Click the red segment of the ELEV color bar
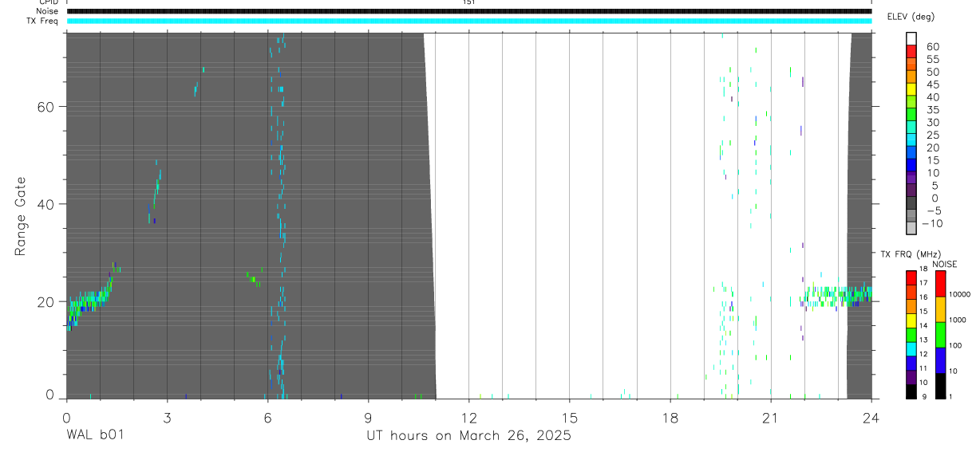 (911, 51)
